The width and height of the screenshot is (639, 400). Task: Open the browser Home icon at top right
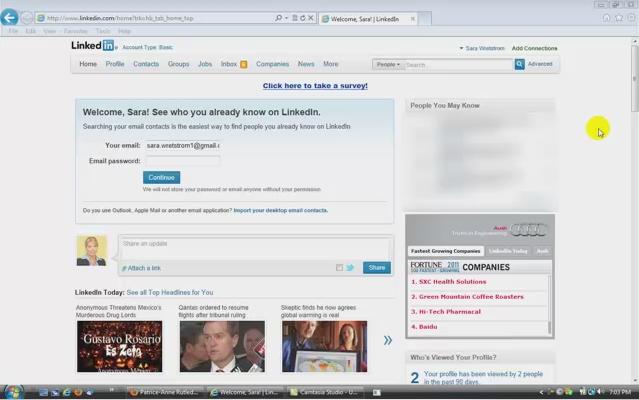[x=606, y=18]
